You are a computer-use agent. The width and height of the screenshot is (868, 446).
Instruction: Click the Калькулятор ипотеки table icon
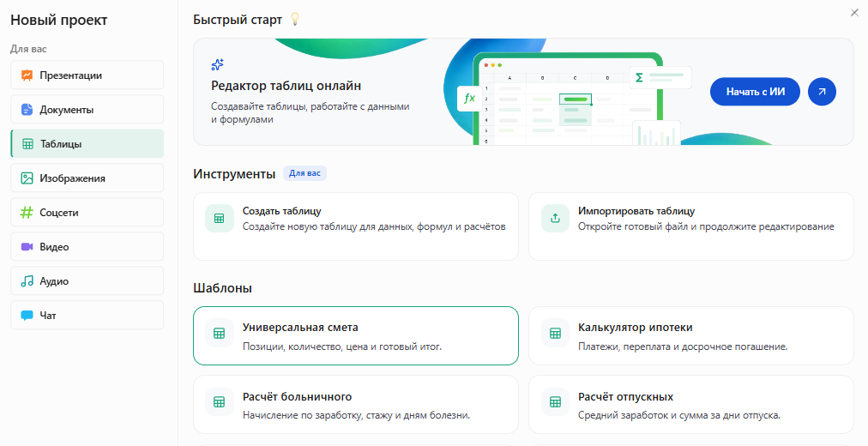pyautogui.click(x=555, y=333)
